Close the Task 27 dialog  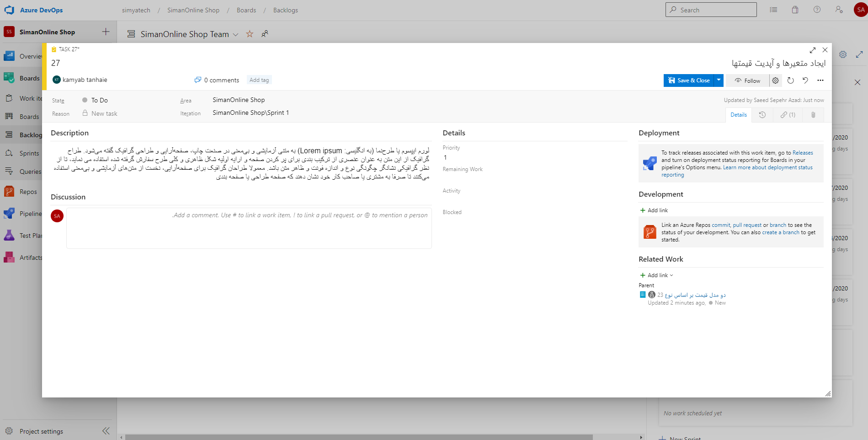pyautogui.click(x=825, y=50)
